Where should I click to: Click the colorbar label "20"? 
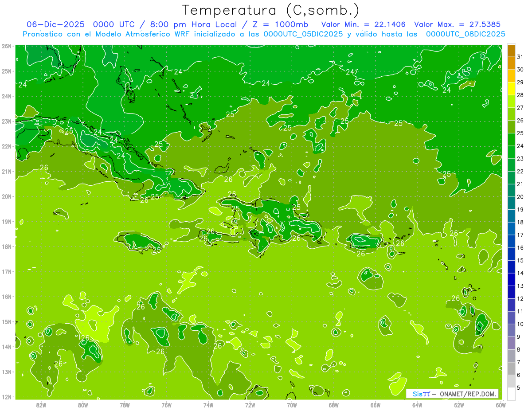(x=520, y=197)
